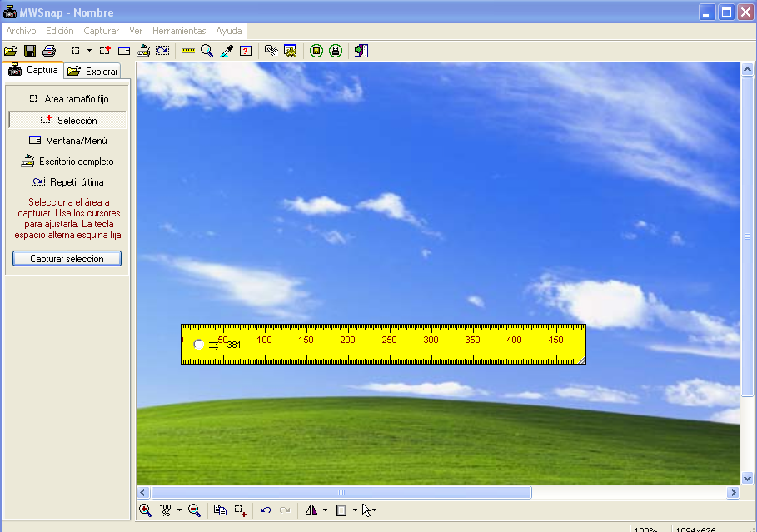Open the Capturar menu
The image size is (757, 532).
coord(102,31)
